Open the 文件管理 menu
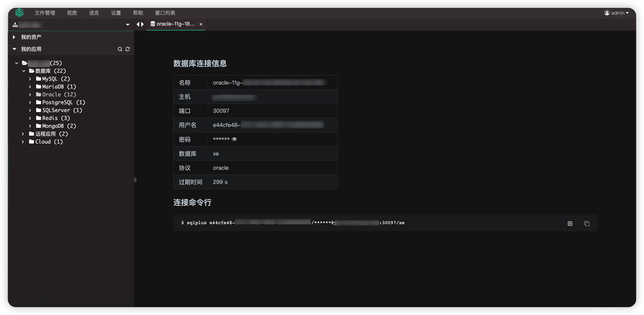Screen dimensions: 644x315 [45, 13]
